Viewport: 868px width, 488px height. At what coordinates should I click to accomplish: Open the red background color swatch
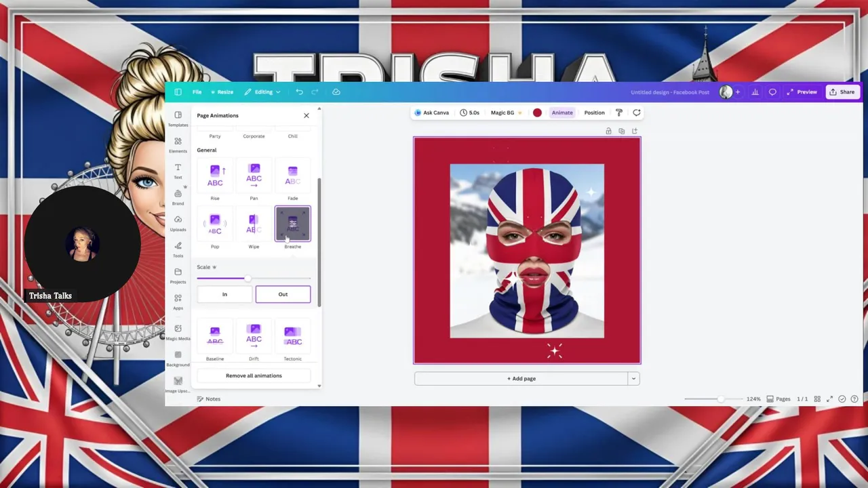pyautogui.click(x=537, y=113)
